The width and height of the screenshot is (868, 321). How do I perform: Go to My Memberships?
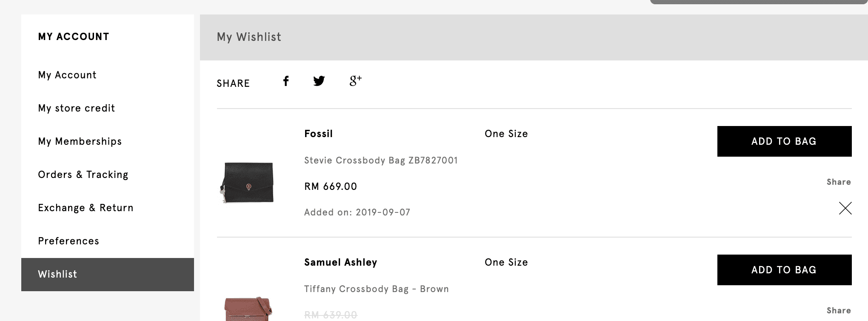[x=80, y=141]
